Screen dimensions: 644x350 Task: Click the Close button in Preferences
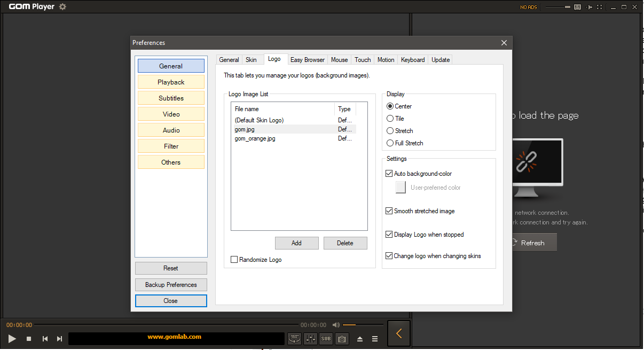[171, 301]
